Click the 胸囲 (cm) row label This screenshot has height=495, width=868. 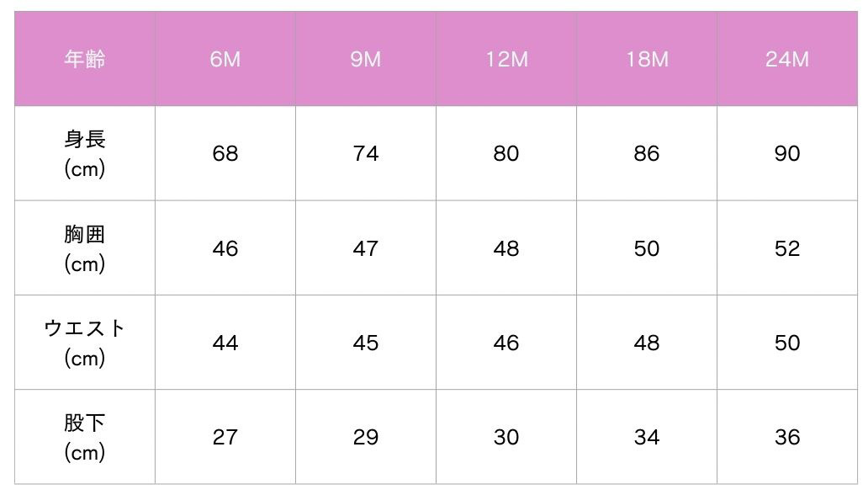(85, 247)
